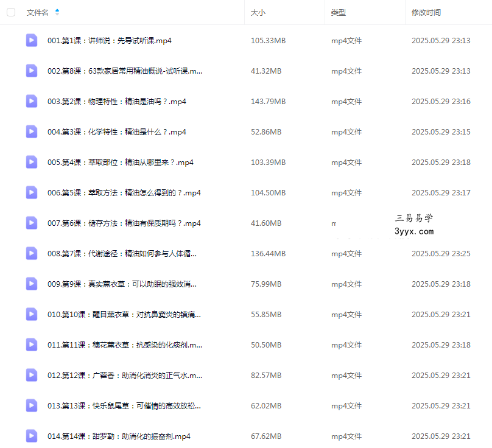Open file 008.第7课：代谢途径
This screenshot has width=492, height=448.
click(x=122, y=254)
